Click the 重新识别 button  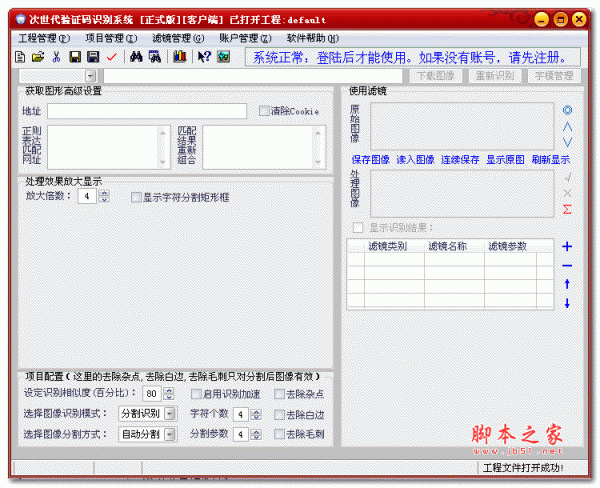click(x=495, y=76)
